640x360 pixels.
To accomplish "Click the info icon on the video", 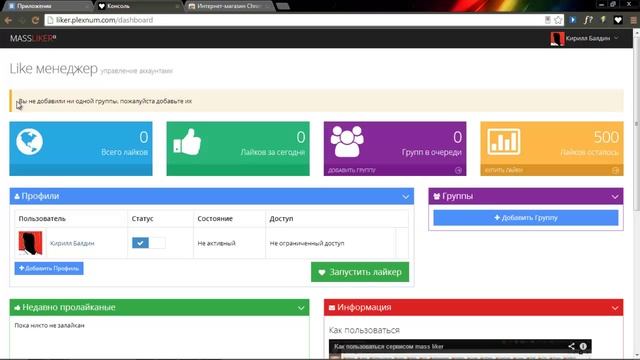I will click(x=583, y=346).
